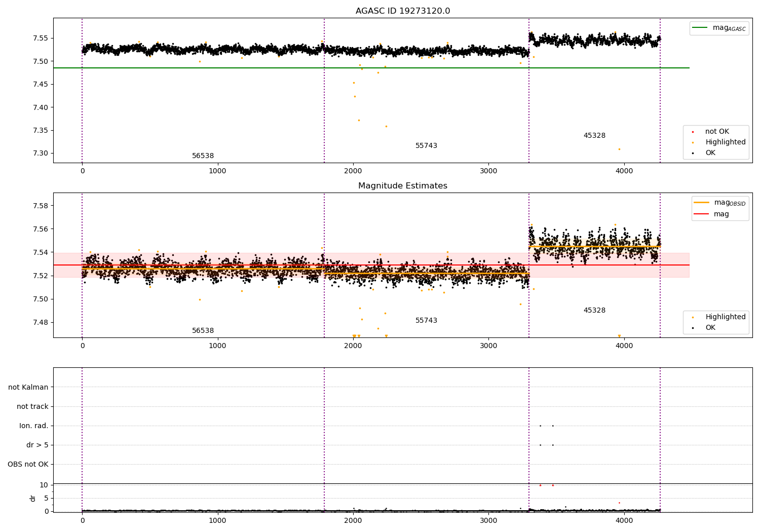Viewport: 760px width, 532px height.
Task: Click the 45328 label in top plot
Action: click(594, 136)
